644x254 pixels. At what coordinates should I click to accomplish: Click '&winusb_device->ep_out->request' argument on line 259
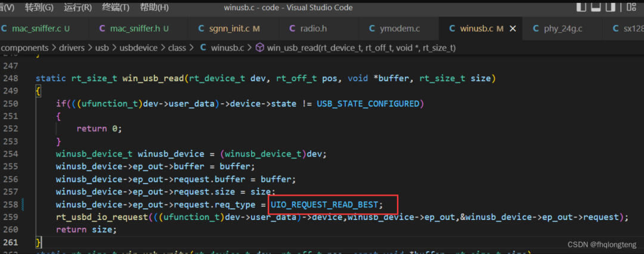click(540, 217)
